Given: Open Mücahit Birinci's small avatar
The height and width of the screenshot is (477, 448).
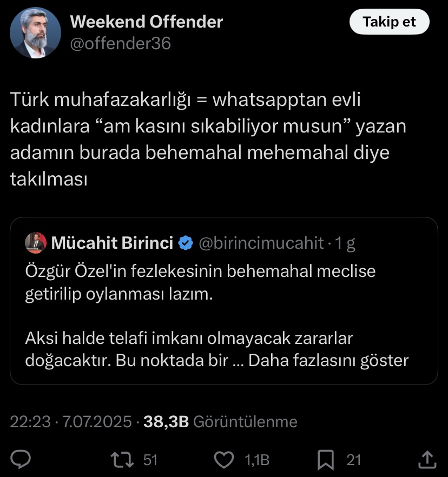Looking at the screenshot, I should click(36, 243).
